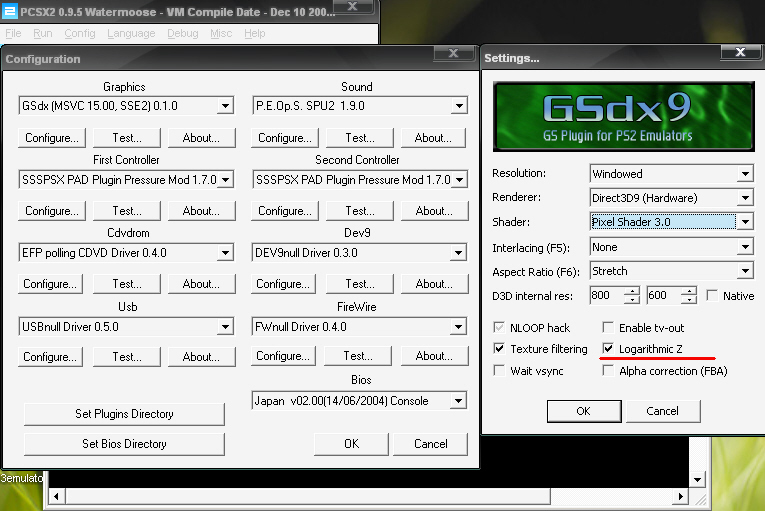Close the Settings dialog
The height and width of the screenshot is (511, 765).
coord(740,52)
